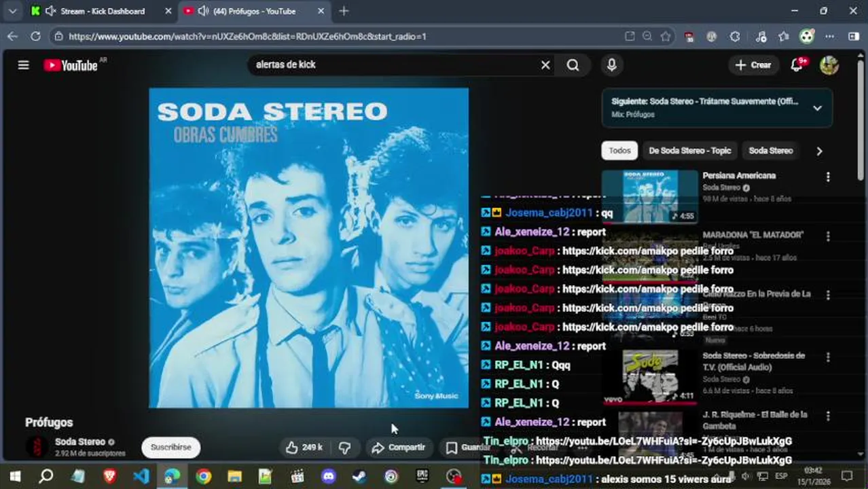Image resolution: width=868 pixels, height=489 pixels.
Task: Open Windows taskbar search
Action: tap(46, 477)
